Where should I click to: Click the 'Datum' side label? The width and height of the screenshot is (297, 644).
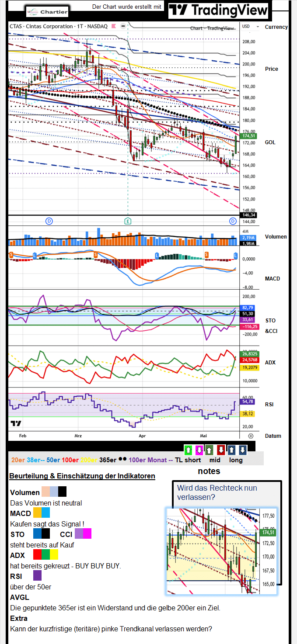(x=273, y=436)
